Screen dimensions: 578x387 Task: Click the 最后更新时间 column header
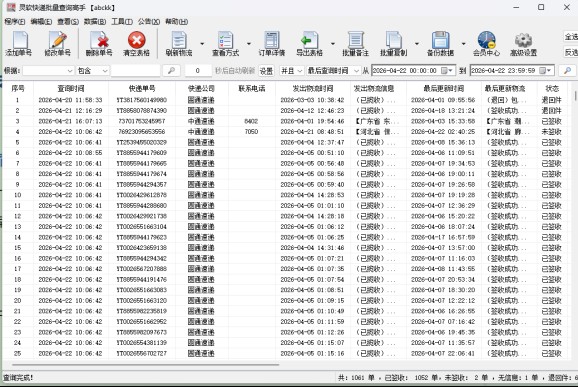443,88
